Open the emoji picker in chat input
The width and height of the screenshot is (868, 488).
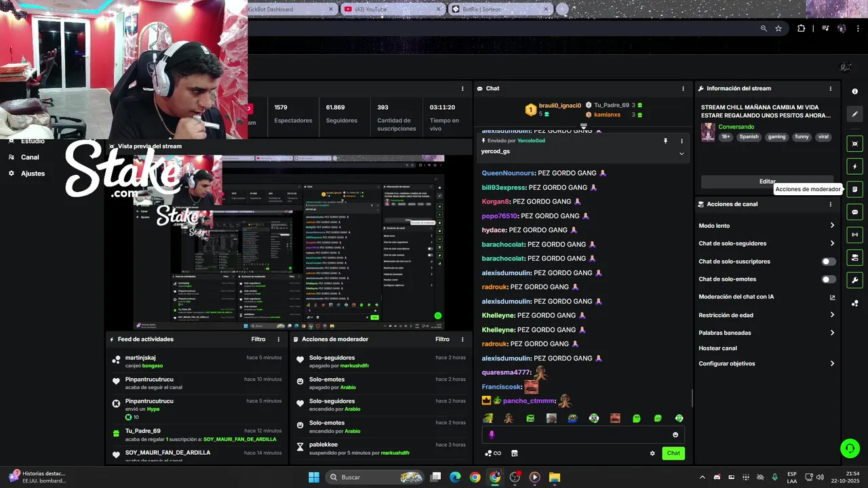675,434
